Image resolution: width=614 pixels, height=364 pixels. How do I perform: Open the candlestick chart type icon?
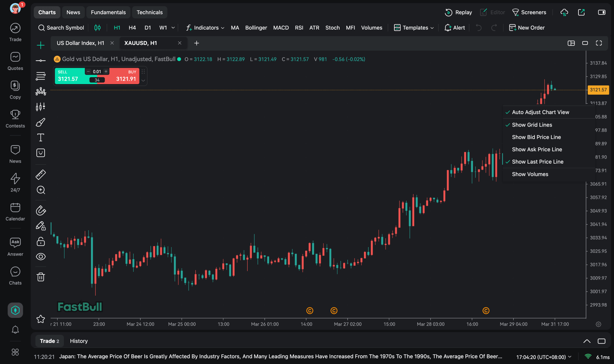(x=97, y=28)
